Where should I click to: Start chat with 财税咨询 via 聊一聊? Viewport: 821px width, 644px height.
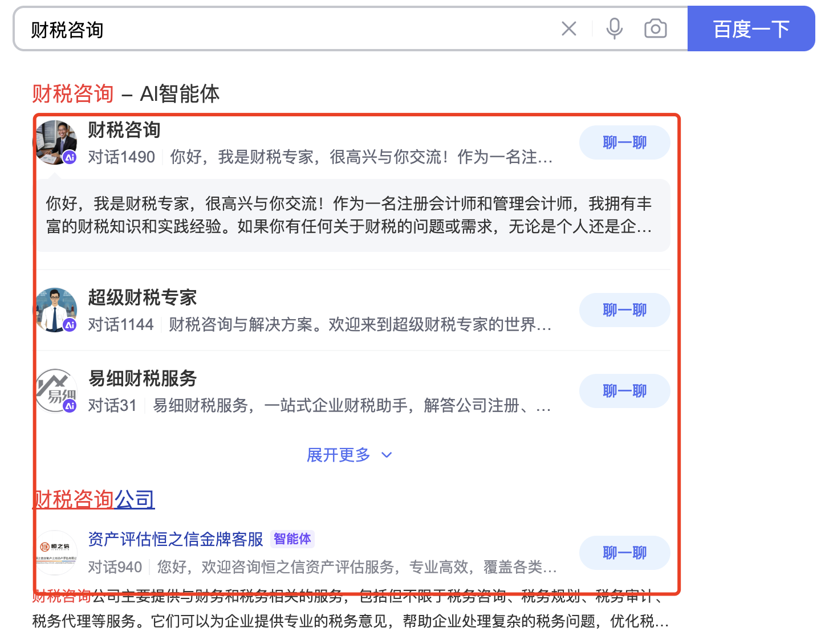(x=624, y=142)
